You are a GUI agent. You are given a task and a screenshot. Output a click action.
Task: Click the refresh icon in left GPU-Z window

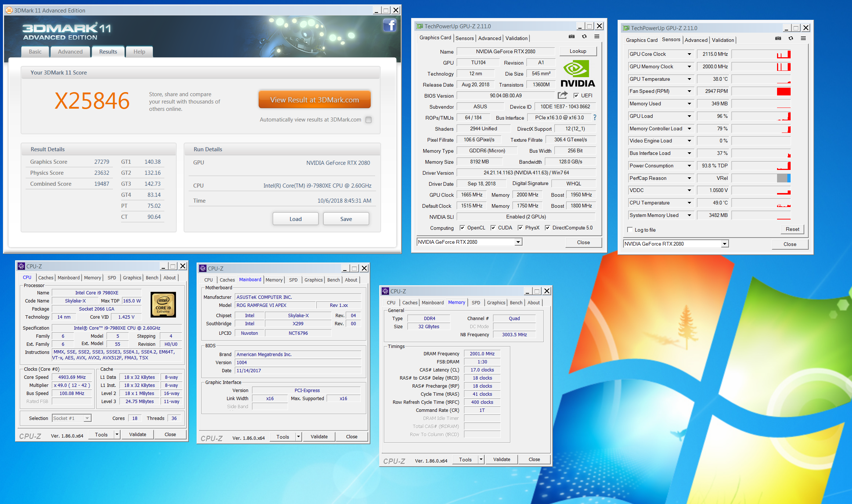pos(584,37)
